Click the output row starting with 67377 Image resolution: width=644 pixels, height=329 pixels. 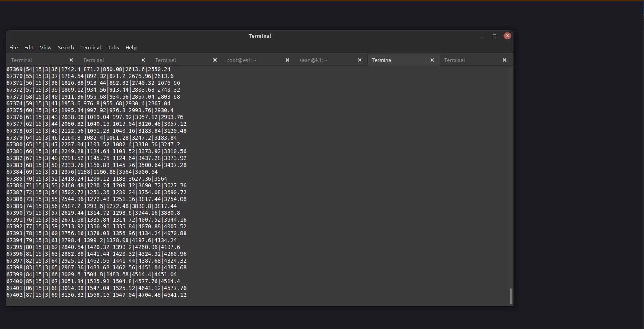click(x=96, y=124)
